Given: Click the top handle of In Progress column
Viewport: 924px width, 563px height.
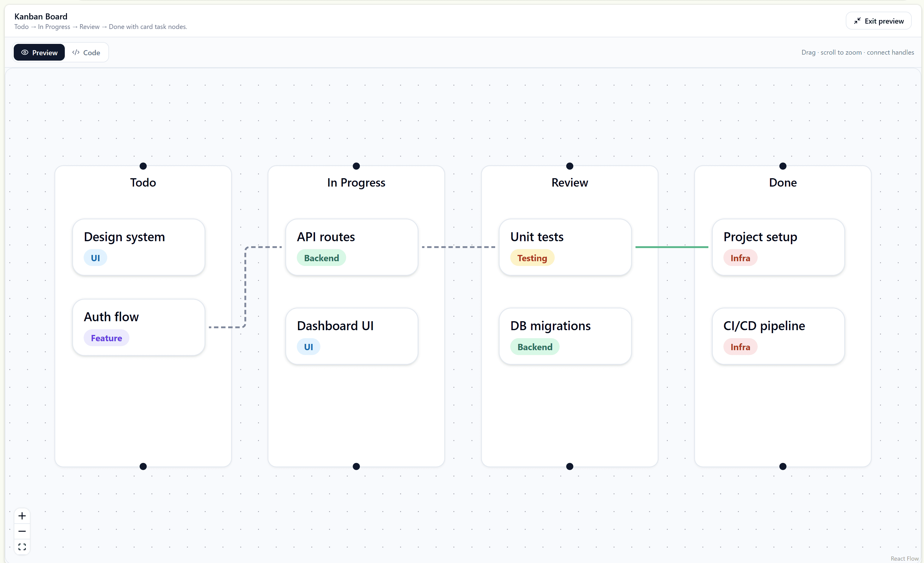Looking at the screenshot, I should pos(356,166).
